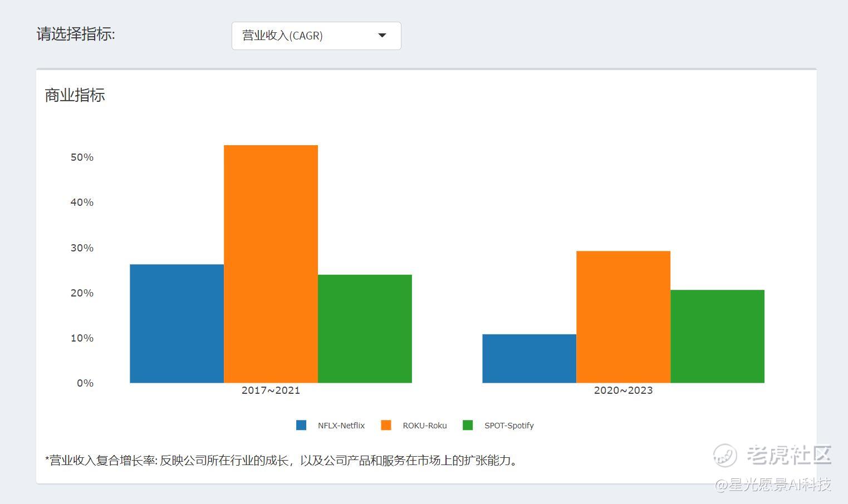Open the 营业收入(CAGR) indicator dropdown
848x504 pixels.
[x=316, y=36]
